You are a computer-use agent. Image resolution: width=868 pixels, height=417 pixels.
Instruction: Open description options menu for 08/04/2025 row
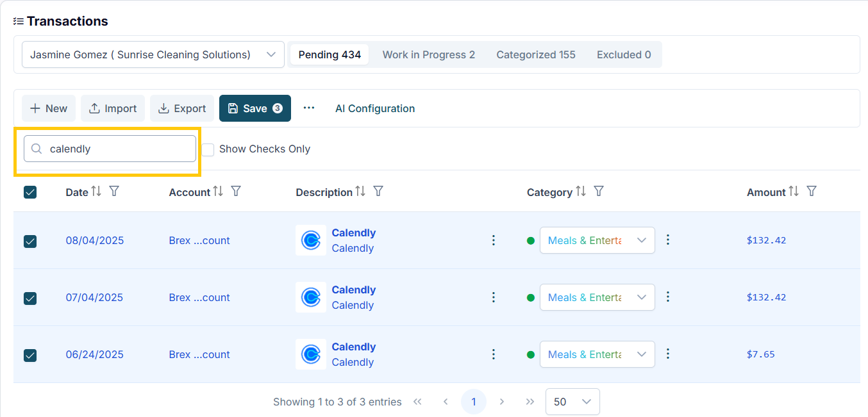(x=494, y=240)
